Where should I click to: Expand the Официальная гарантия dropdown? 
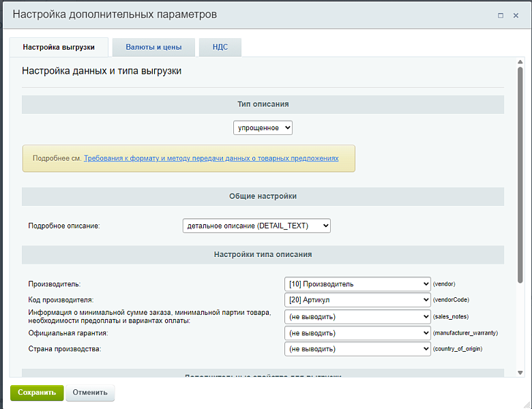(x=357, y=333)
